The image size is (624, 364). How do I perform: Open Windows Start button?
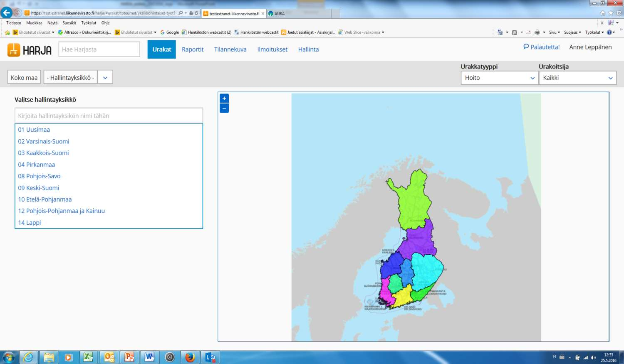coord(8,357)
